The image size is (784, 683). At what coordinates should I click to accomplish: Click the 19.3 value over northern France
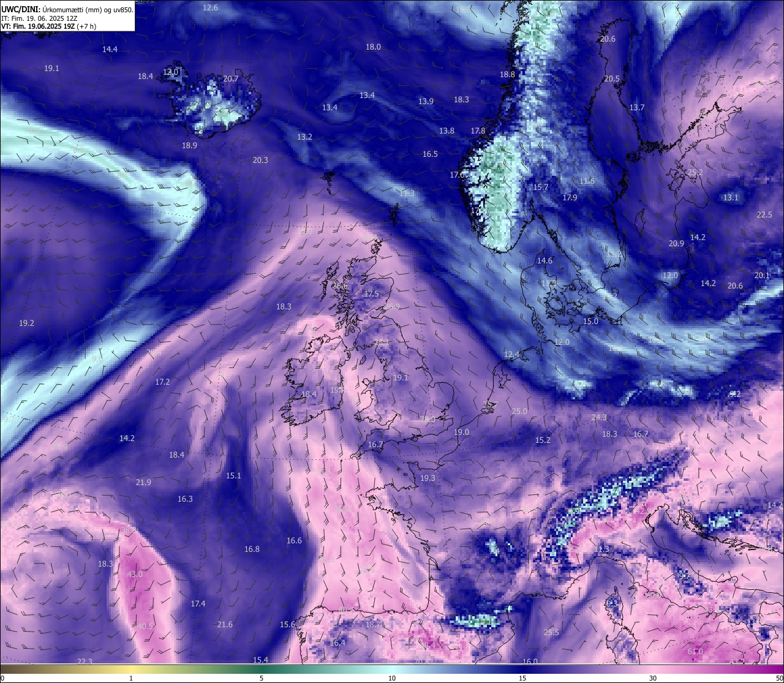click(428, 478)
